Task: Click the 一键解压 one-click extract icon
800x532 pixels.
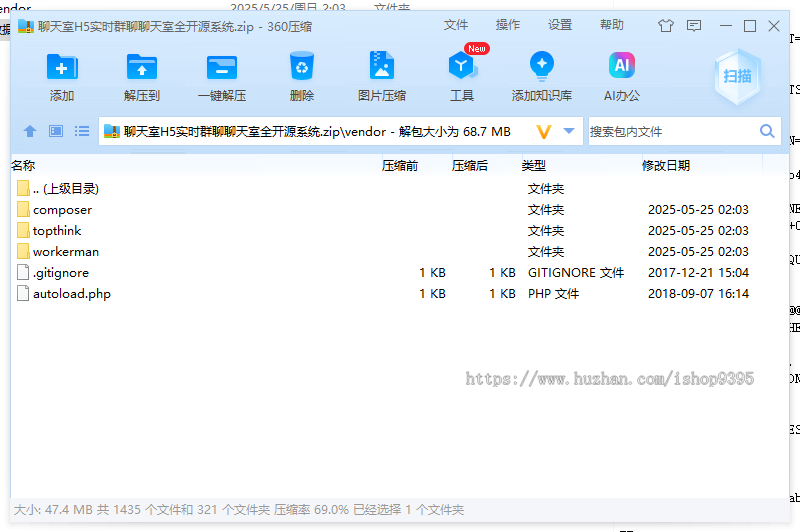Action: 221,67
